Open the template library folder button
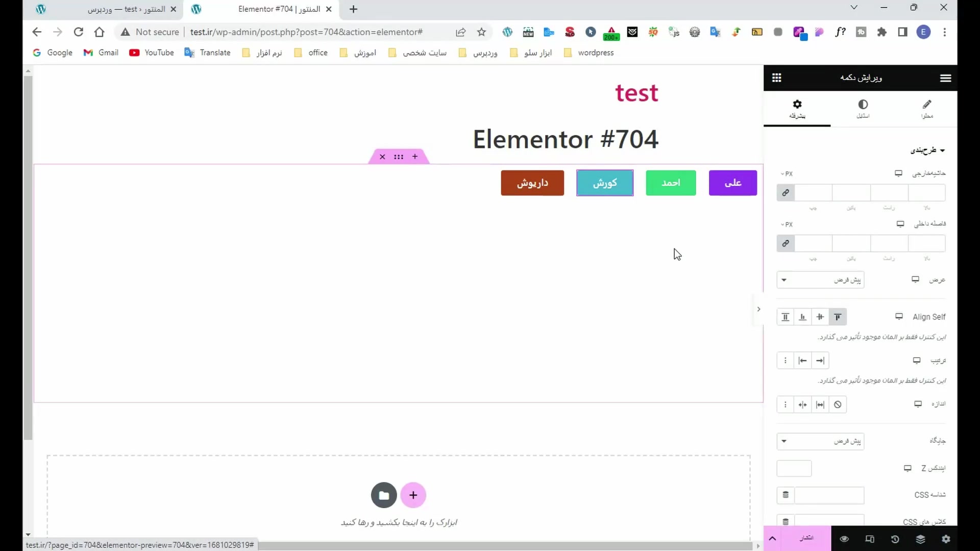This screenshot has width=980, height=551. tap(384, 495)
